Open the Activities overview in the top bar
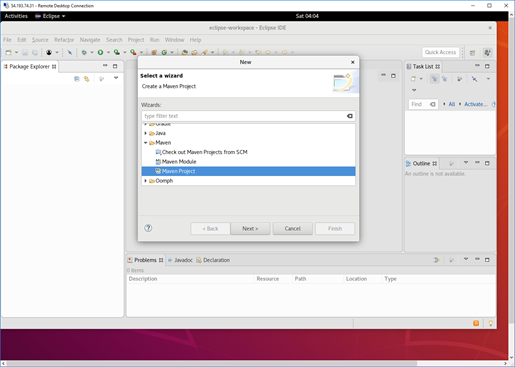The height and width of the screenshot is (367, 515). click(16, 16)
